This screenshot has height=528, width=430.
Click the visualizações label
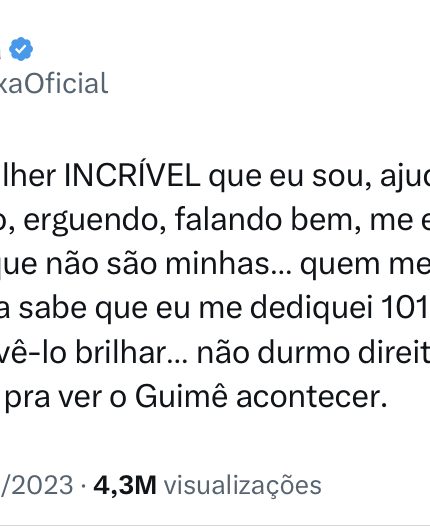tap(243, 486)
